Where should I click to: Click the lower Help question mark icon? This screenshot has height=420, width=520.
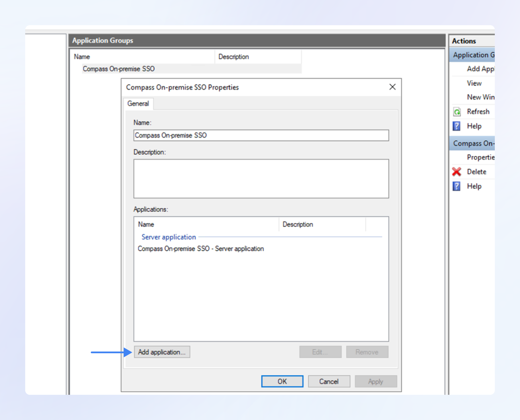[457, 186]
